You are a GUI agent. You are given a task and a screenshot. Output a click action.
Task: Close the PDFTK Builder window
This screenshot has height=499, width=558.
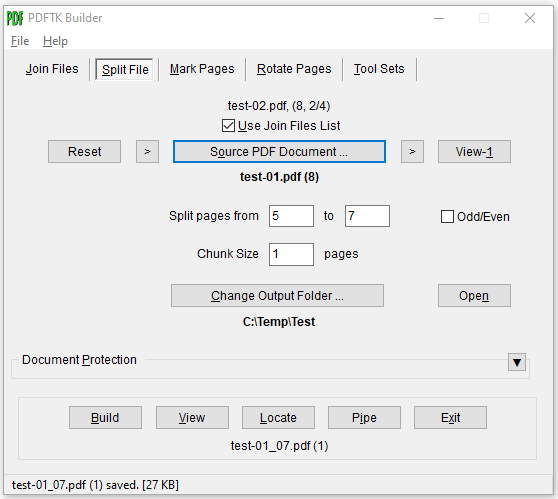coord(530,18)
